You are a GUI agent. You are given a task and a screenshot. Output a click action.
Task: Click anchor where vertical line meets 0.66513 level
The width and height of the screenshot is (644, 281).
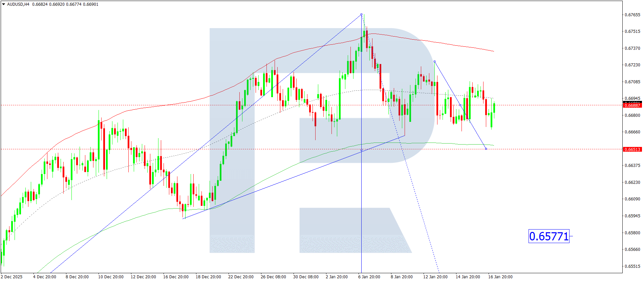pyautogui.click(x=361, y=150)
